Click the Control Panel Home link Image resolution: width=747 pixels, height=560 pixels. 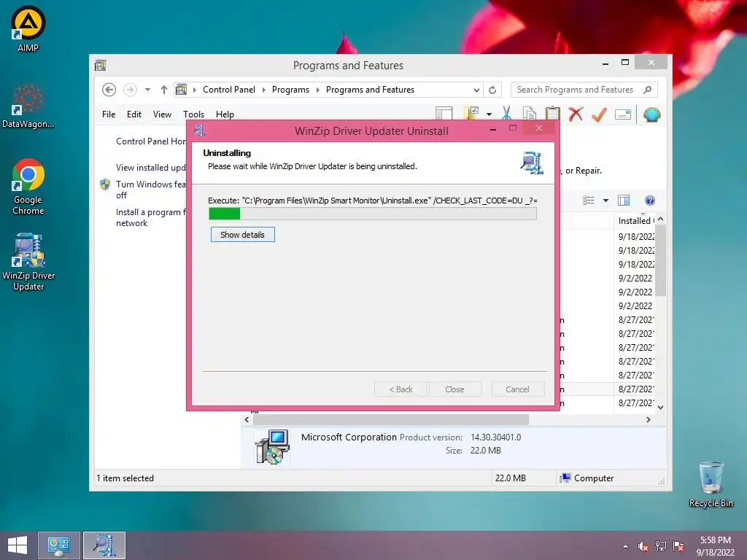(150, 141)
